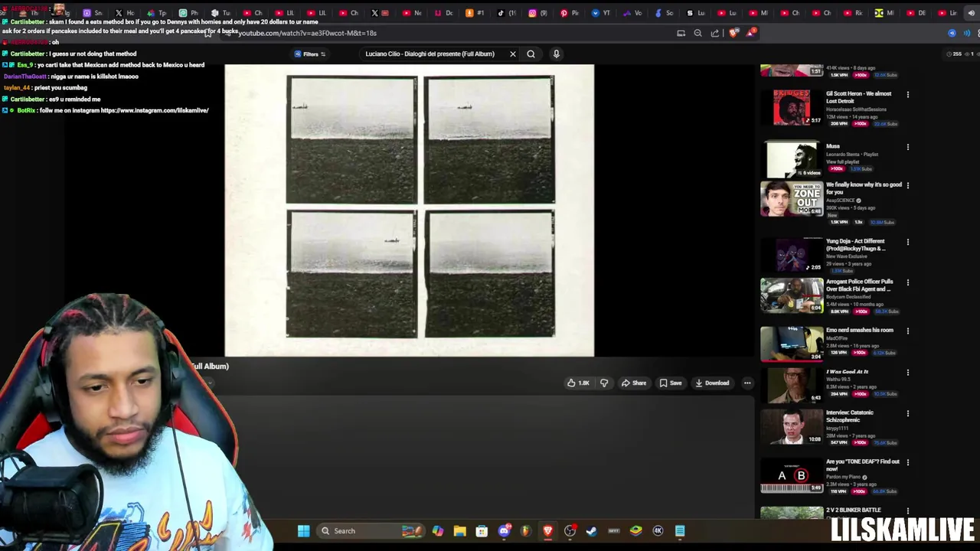Open more actions ellipsis beside Download

747,383
